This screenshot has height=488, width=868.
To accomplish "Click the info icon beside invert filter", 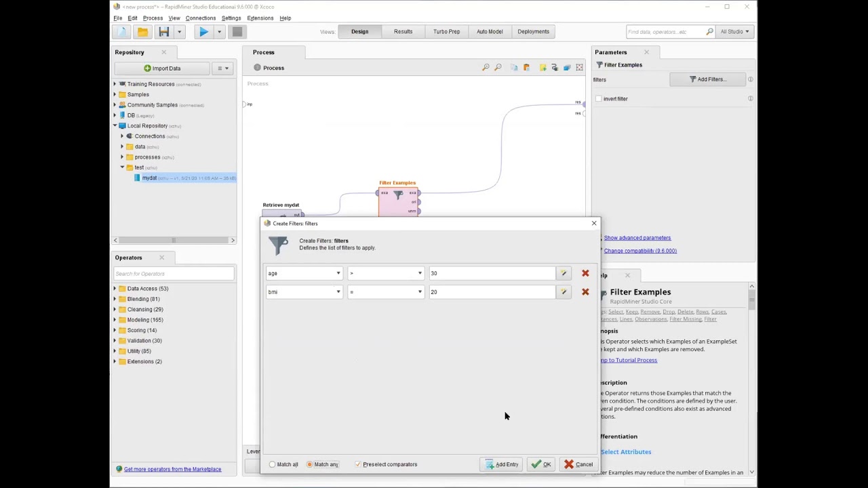I will click(x=751, y=99).
